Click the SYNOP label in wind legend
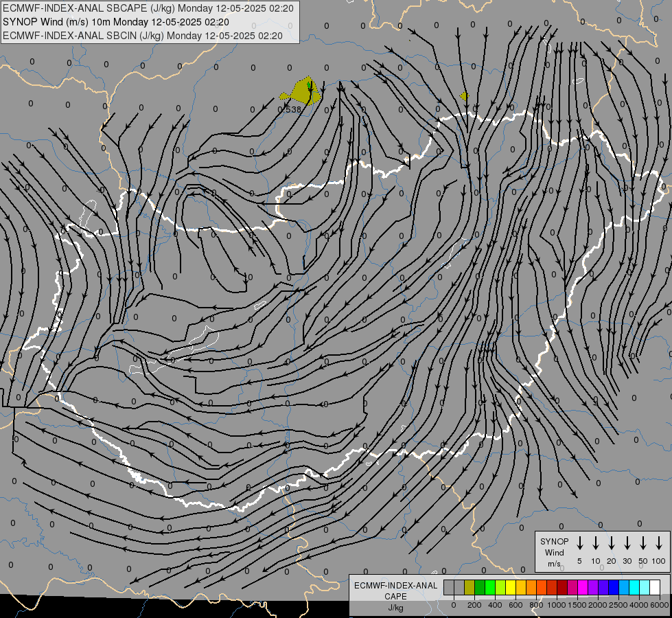Screen dimensions: 672x618 click(x=554, y=541)
